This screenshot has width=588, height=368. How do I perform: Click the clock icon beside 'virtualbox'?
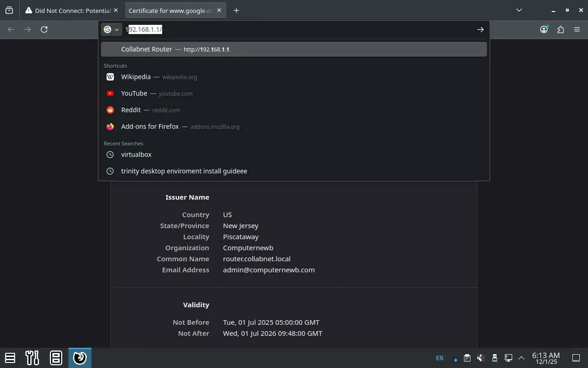pyautogui.click(x=110, y=155)
